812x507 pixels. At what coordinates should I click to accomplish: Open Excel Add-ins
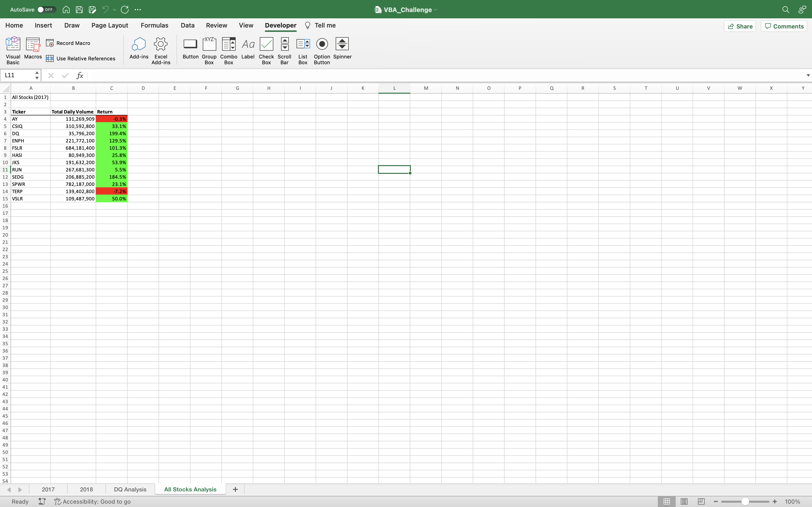161,50
